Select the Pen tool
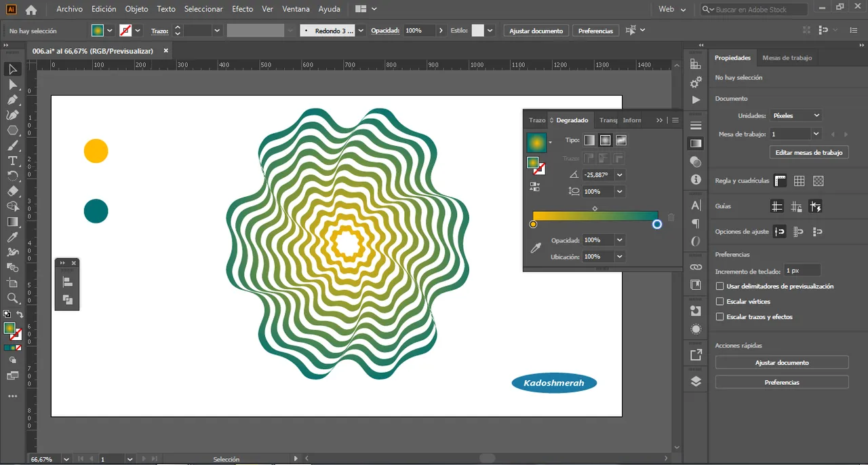Viewport: 868px width, 465px height. click(12, 100)
